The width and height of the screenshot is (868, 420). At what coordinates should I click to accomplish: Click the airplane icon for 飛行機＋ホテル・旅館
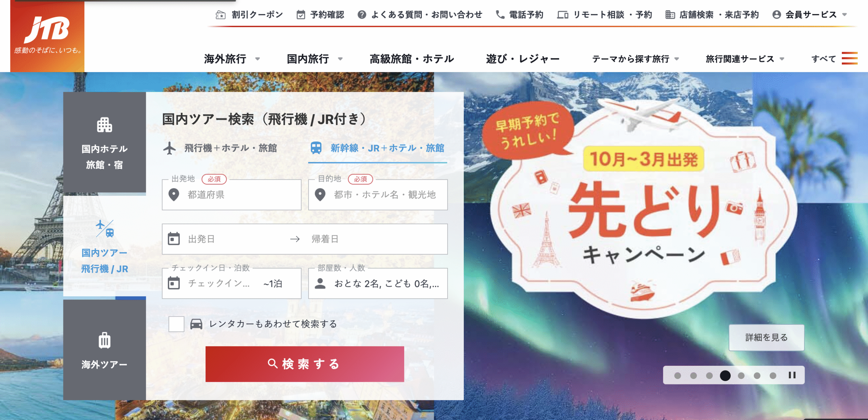tap(170, 148)
